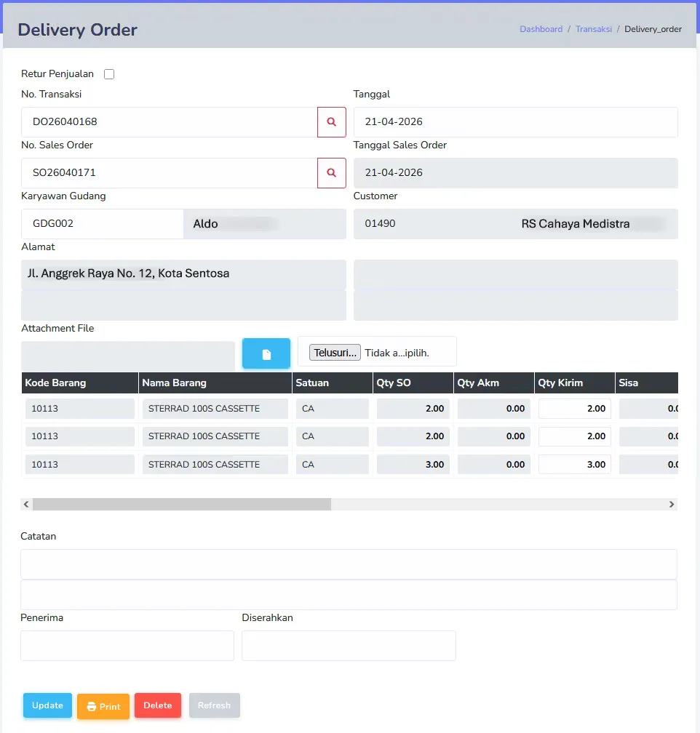The height and width of the screenshot is (733, 700).
Task: Click the Tanggal Sales Order field
Action: 516,173
